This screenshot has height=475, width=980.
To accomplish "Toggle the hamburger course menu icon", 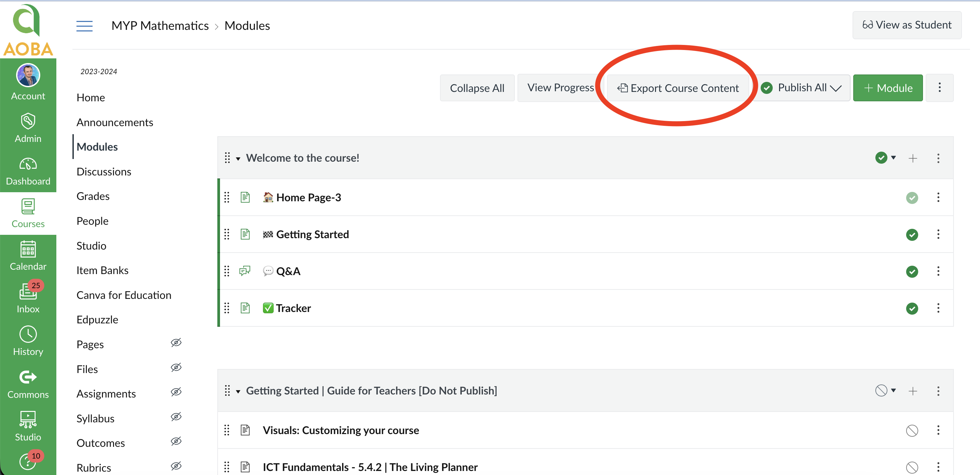I will pyautogui.click(x=85, y=26).
